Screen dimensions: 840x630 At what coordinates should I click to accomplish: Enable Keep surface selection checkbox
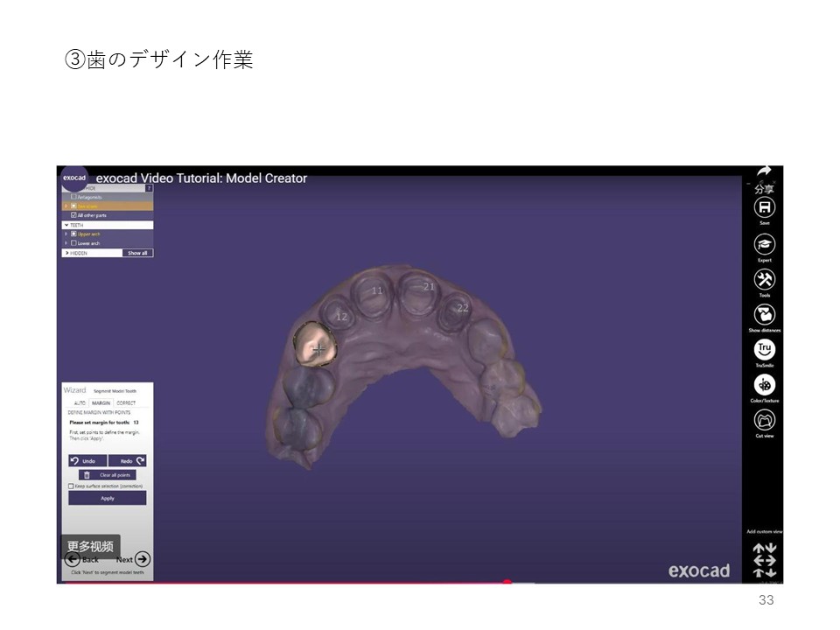click(71, 486)
